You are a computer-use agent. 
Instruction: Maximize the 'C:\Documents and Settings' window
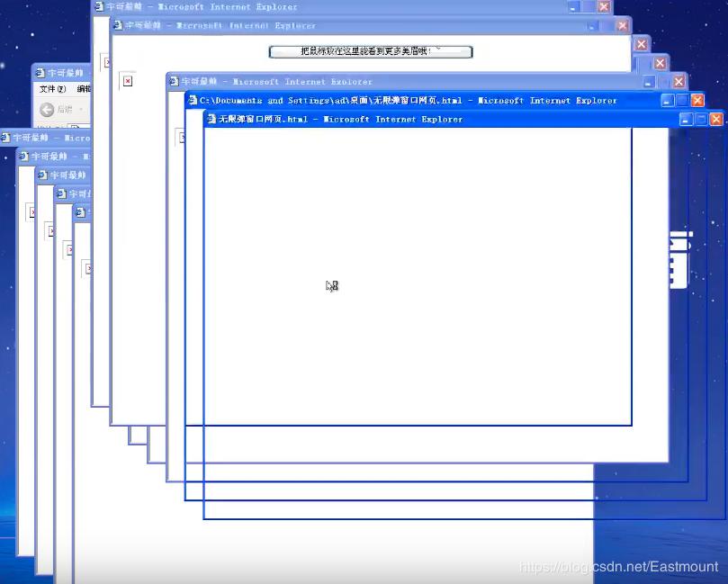(682, 100)
